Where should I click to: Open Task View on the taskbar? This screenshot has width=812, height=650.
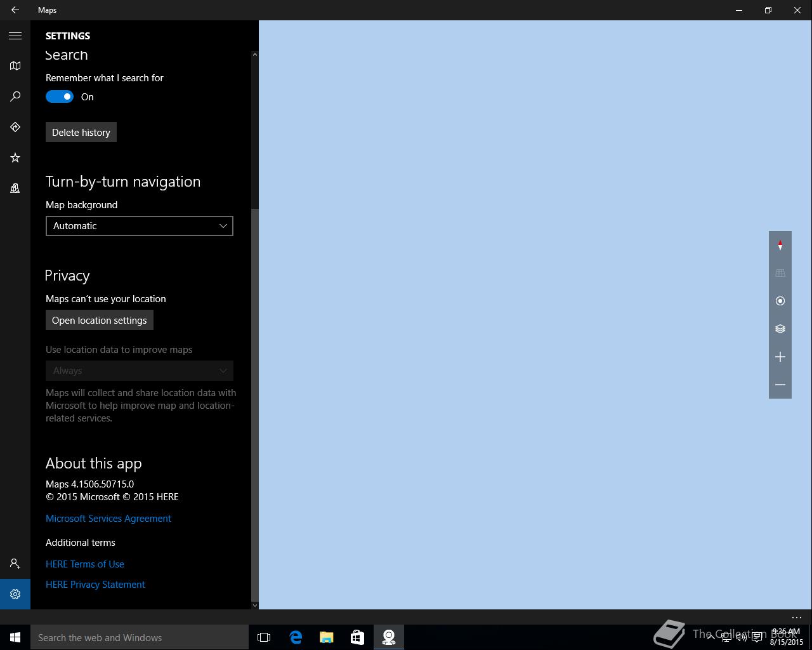[x=264, y=637]
